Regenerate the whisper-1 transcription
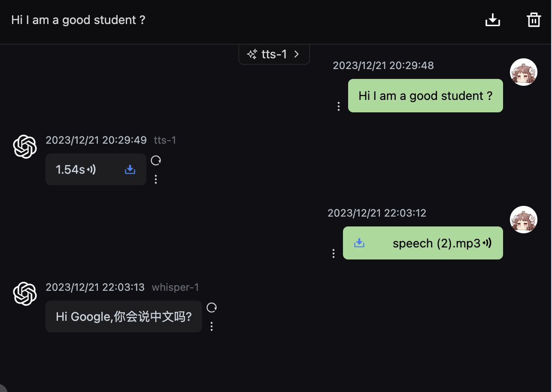The image size is (552, 392). (x=212, y=308)
